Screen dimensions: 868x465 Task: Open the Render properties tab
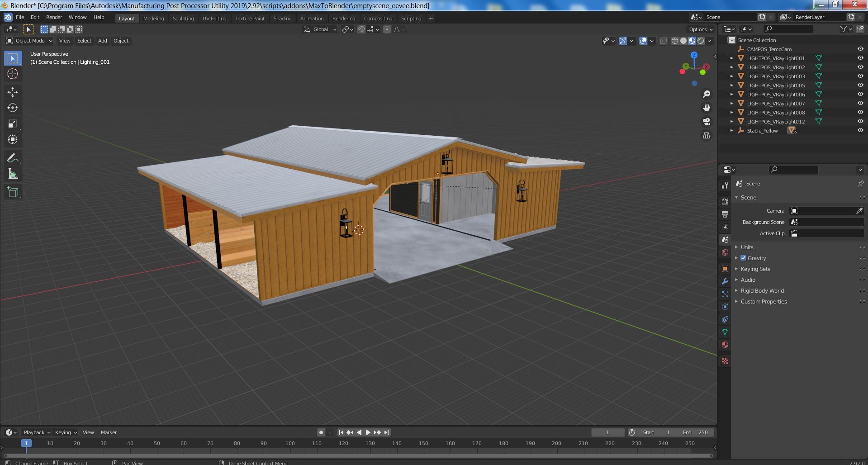point(725,201)
